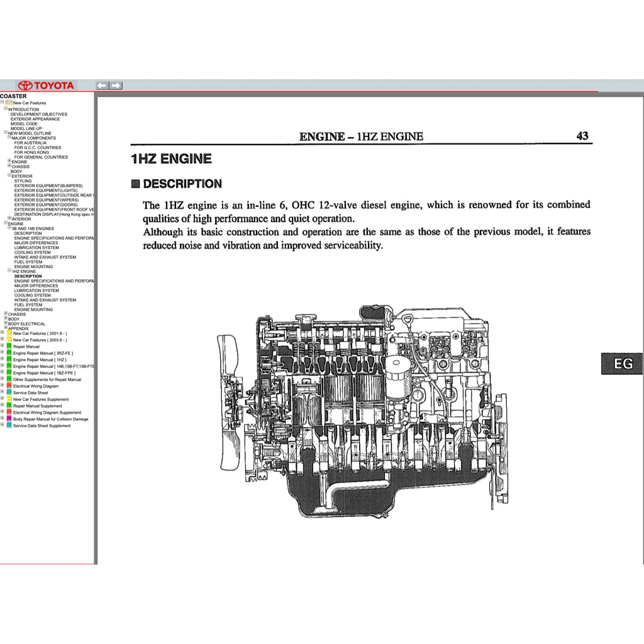This screenshot has height=644, width=644.
Task: Switch to the EG tab on the right
Action: pyautogui.click(x=622, y=364)
